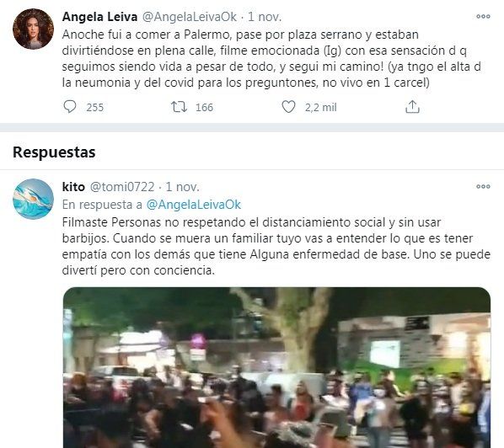Click the reply speech bubble icon

(70, 107)
